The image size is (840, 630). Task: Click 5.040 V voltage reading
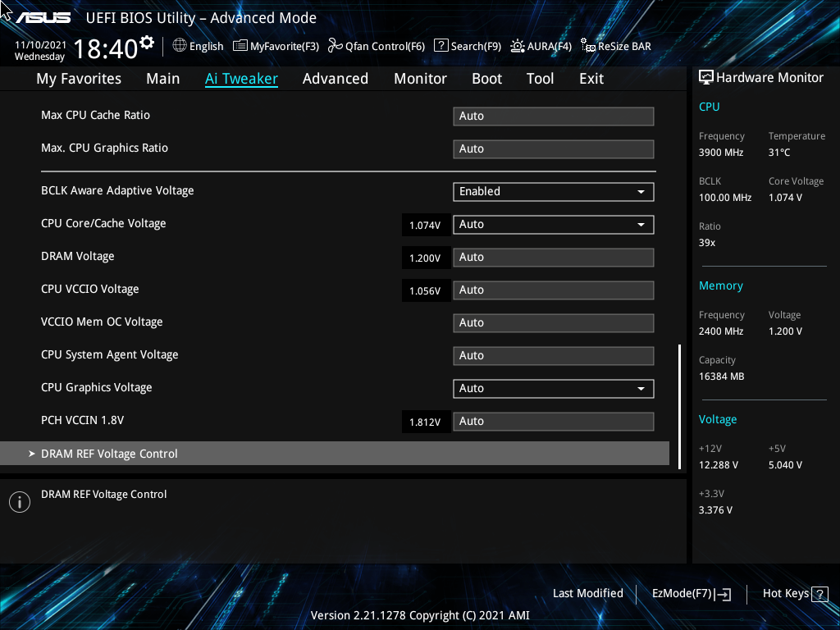coord(785,465)
